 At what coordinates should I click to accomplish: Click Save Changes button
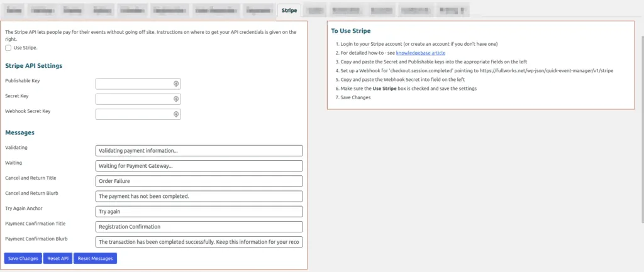pyautogui.click(x=23, y=258)
